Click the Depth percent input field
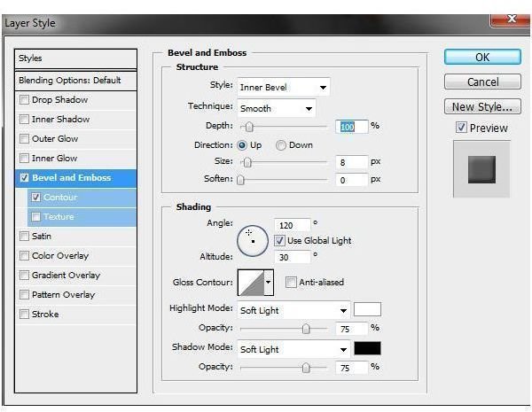Image resolution: width=532 pixels, height=412 pixels. pos(351,127)
